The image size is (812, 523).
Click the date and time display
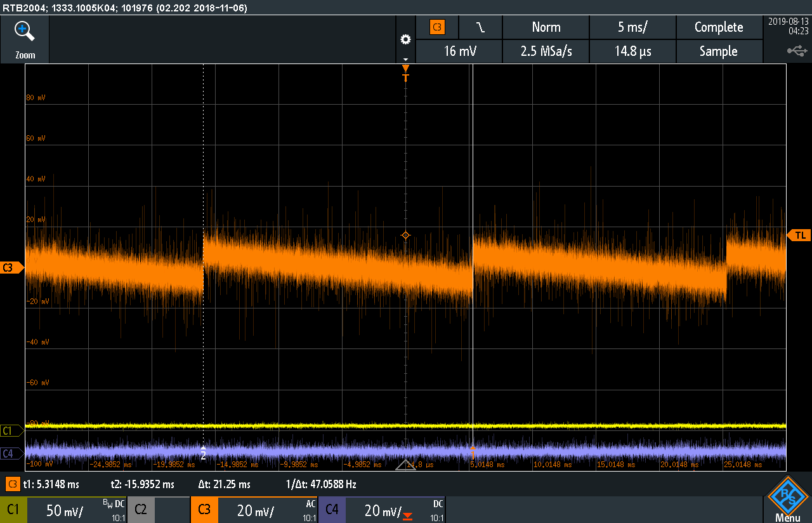(788, 26)
